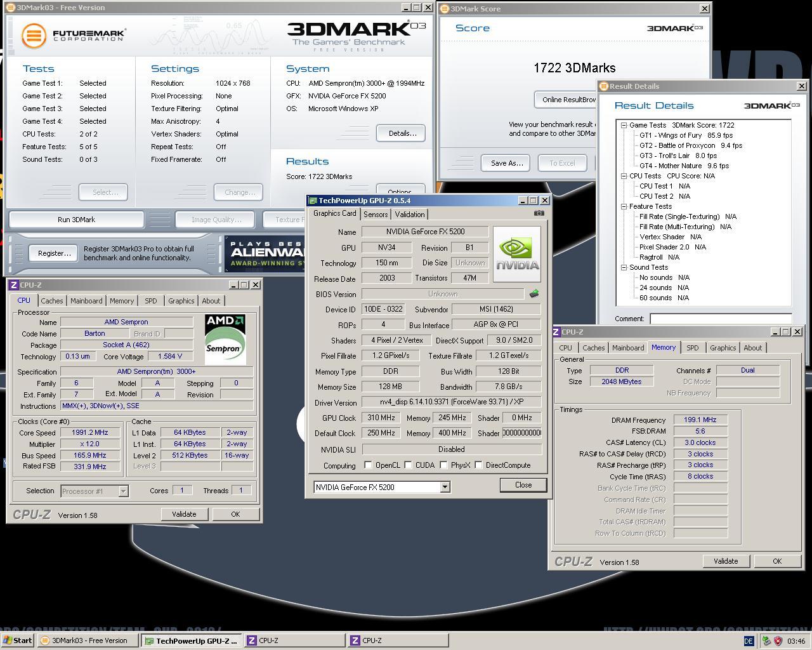The height and width of the screenshot is (650, 812).
Task: Click the GPU-Z screenshot camera icon
Action: click(x=539, y=213)
